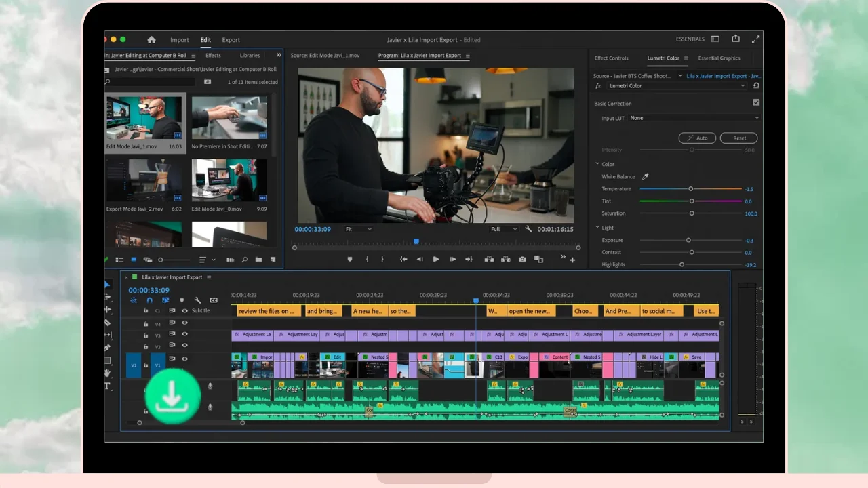Collapse the Light section
This screenshot has height=488, width=868.
pos(597,228)
